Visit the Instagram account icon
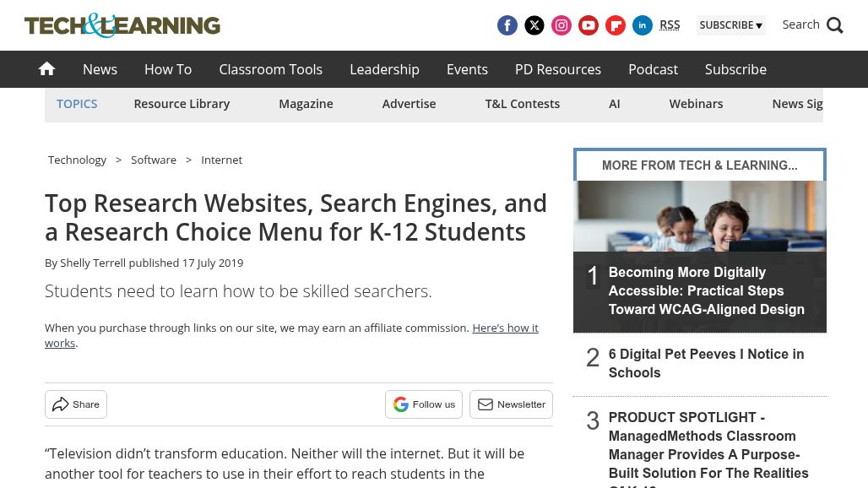This screenshot has height=488, width=868. tap(561, 25)
